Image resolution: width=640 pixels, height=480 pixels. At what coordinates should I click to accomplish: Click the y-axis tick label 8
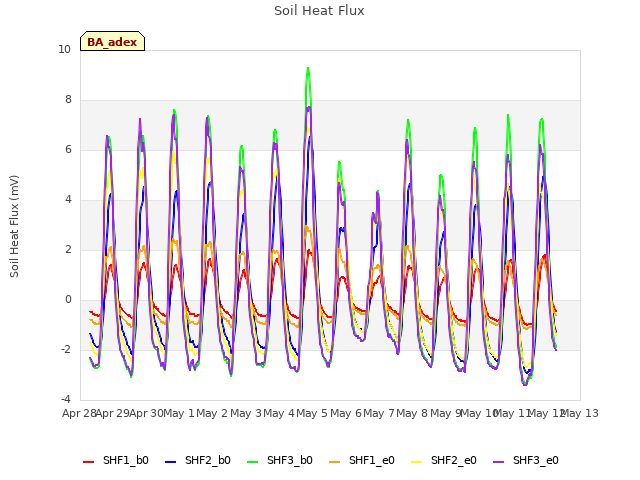tap(68, 100)
